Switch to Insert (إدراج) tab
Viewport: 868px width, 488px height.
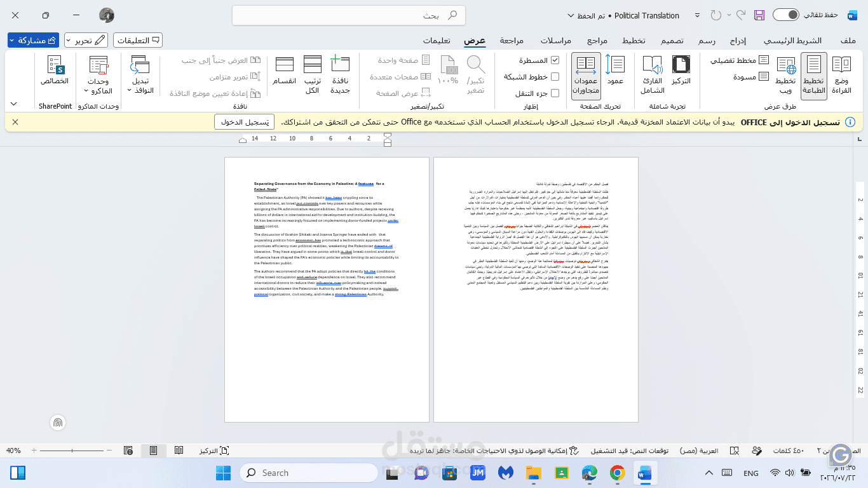(x=738, y=40)
